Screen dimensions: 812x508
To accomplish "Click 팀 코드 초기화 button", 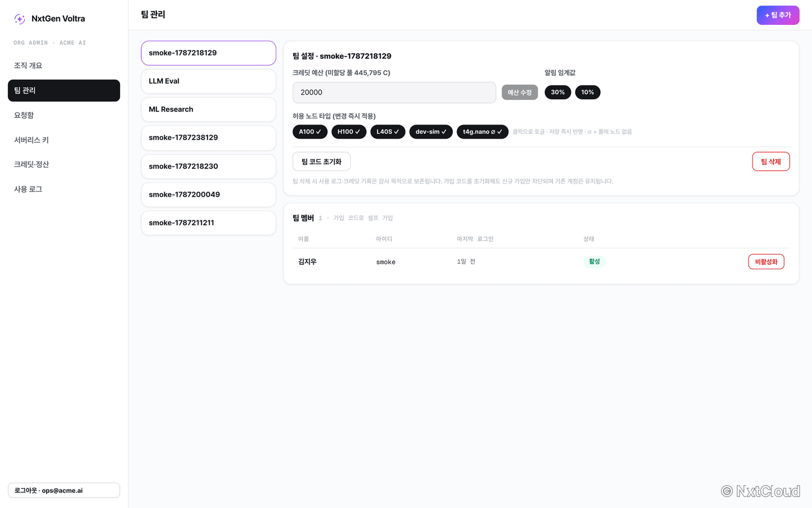I will click(x=322, y=162).
